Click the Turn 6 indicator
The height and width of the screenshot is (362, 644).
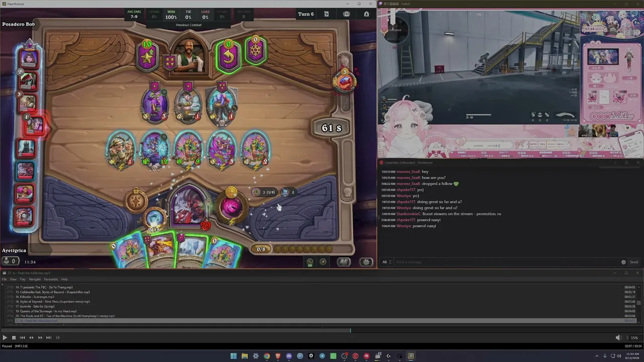click(x=306, y=14)
